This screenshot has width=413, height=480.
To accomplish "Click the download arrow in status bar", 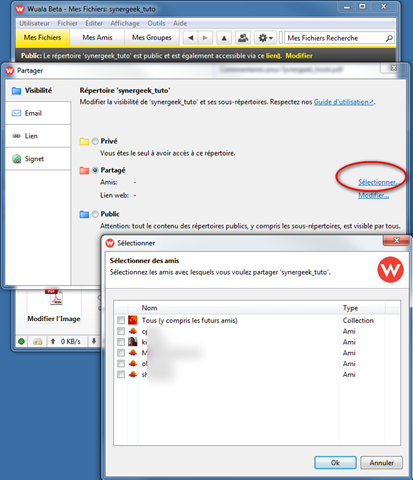I will [x=94, y=341].
